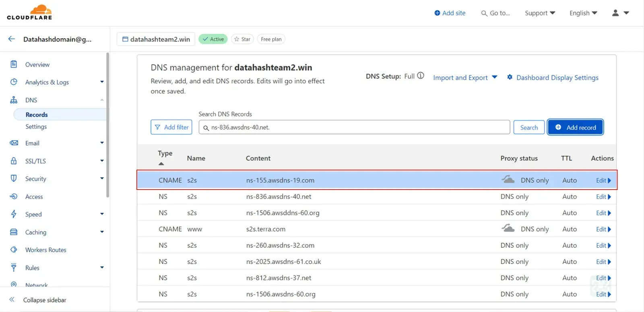Expand the SSL/TLS submenu arrow
This screenshot has height=312, width=644.
(102, 161)
